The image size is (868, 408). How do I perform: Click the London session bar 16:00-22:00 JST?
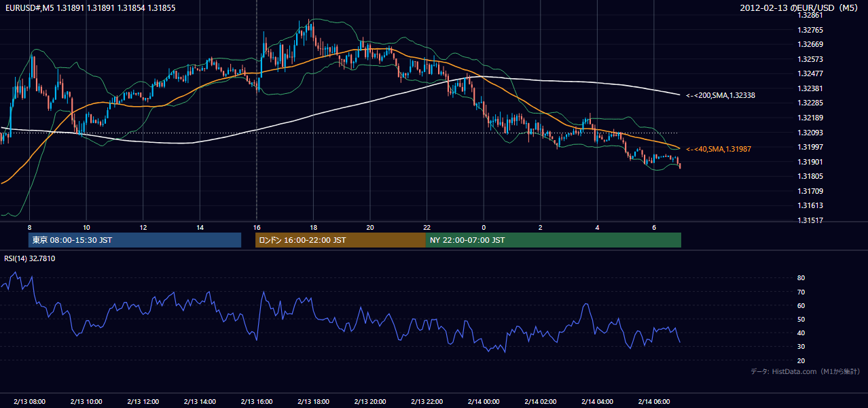[x=340, y=240]
